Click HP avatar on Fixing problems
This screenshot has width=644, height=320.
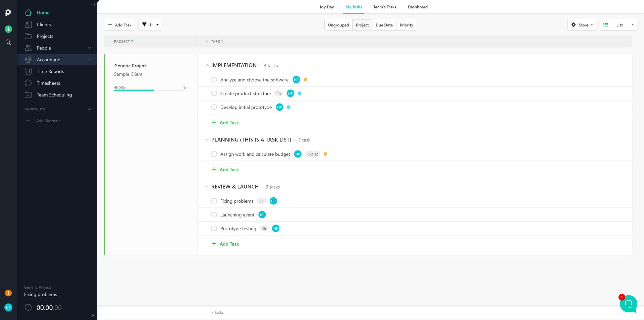pos(273,201)
